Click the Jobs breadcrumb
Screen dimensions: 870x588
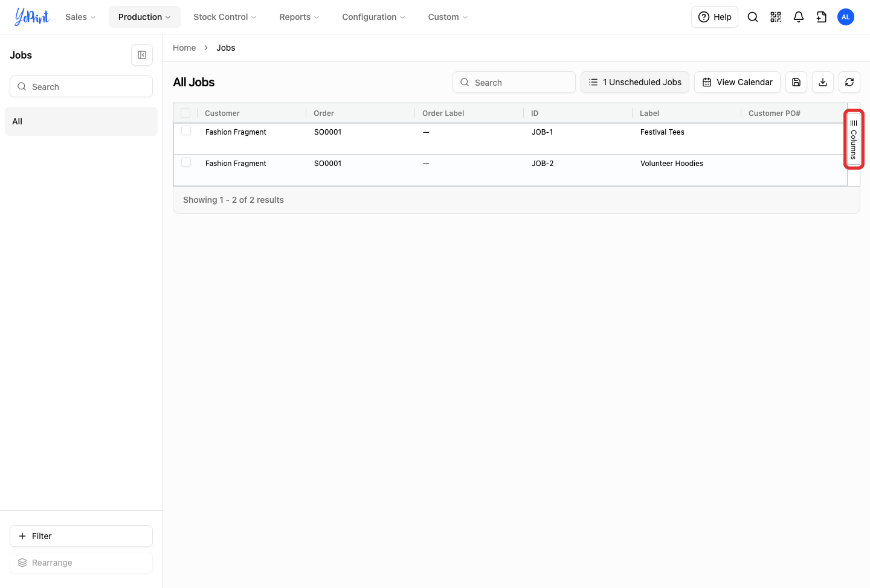coord(226,48)
